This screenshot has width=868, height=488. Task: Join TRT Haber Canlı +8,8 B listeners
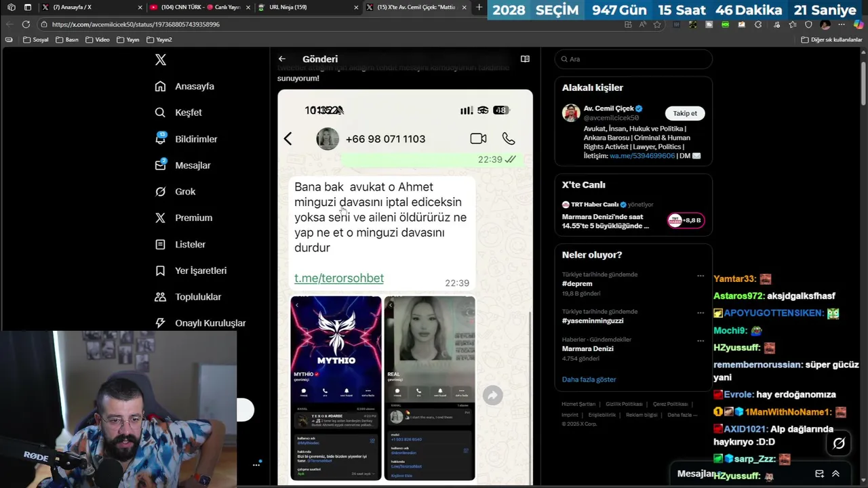(x=686, y=220)
